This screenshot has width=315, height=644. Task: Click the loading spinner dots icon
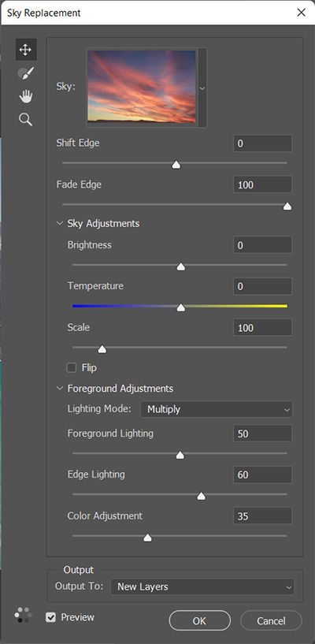tap(23, 614)
